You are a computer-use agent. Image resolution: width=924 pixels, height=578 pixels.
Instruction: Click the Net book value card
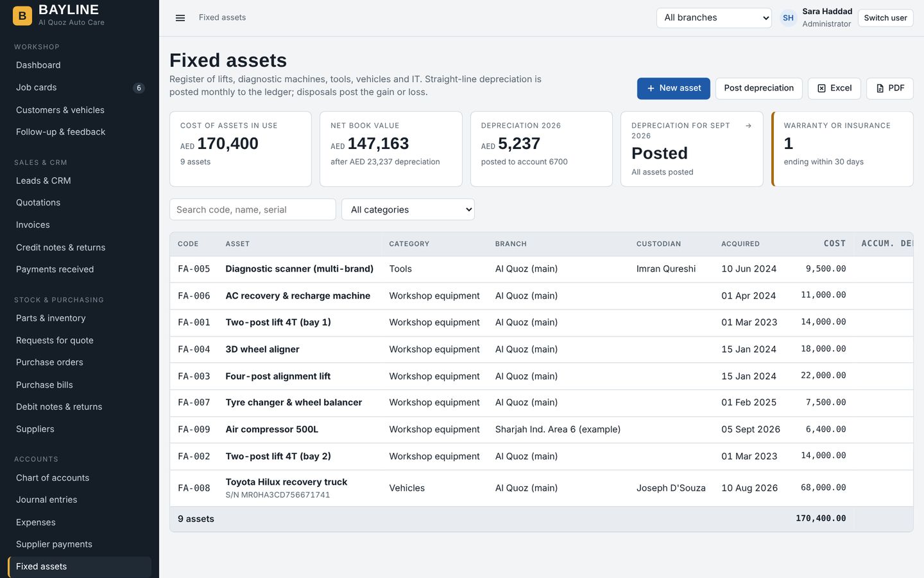tap(391, 149)
